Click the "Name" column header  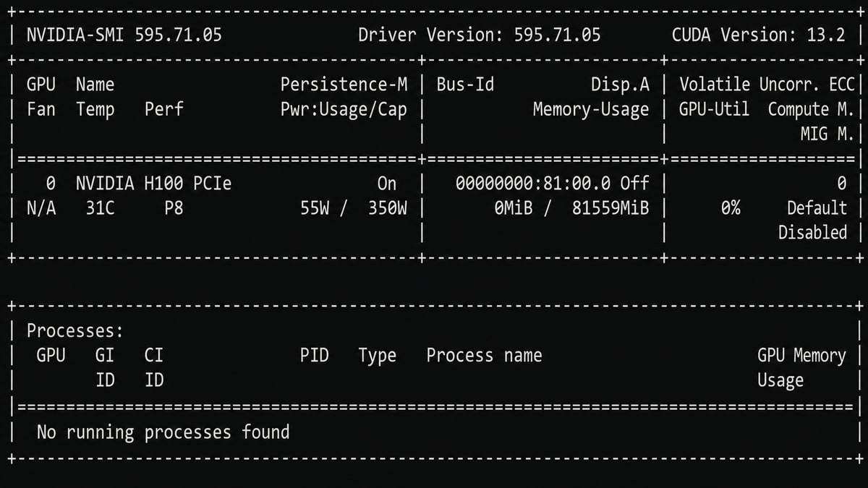(x=95, y=85)
